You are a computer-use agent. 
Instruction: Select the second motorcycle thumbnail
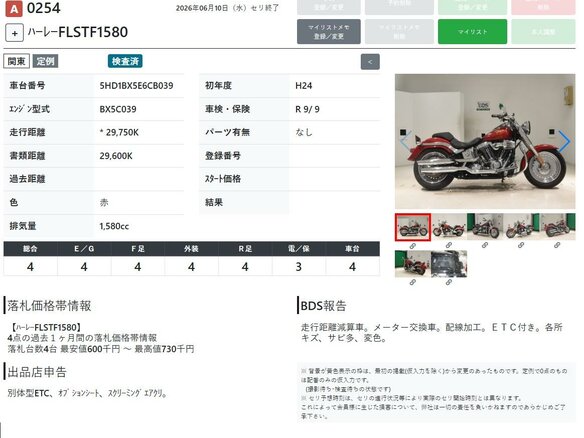click(449, 227)
